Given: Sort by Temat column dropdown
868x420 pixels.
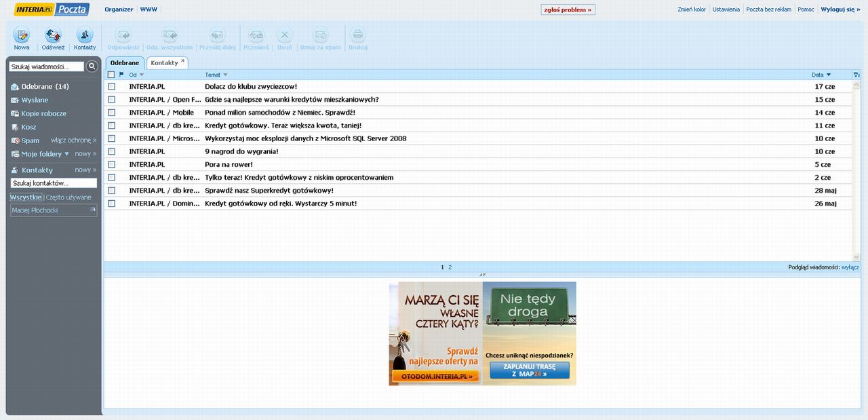Looking at the screenshot, I should coord(225,75).
